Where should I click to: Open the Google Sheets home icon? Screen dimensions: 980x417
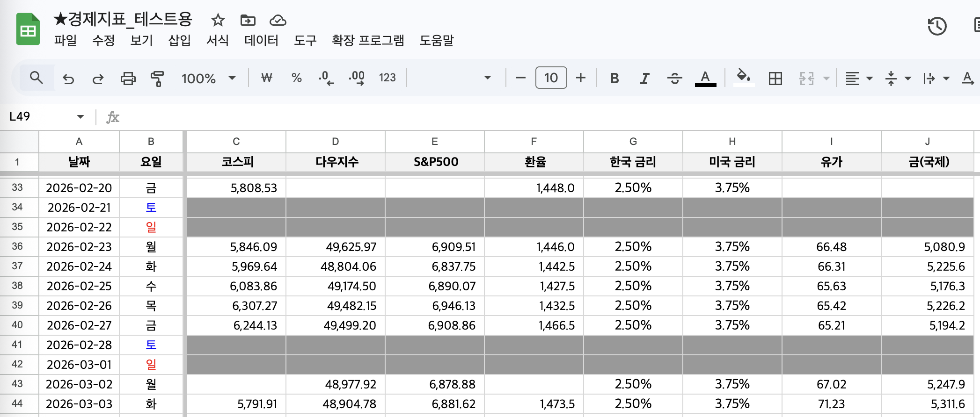[x=28, y=29]
